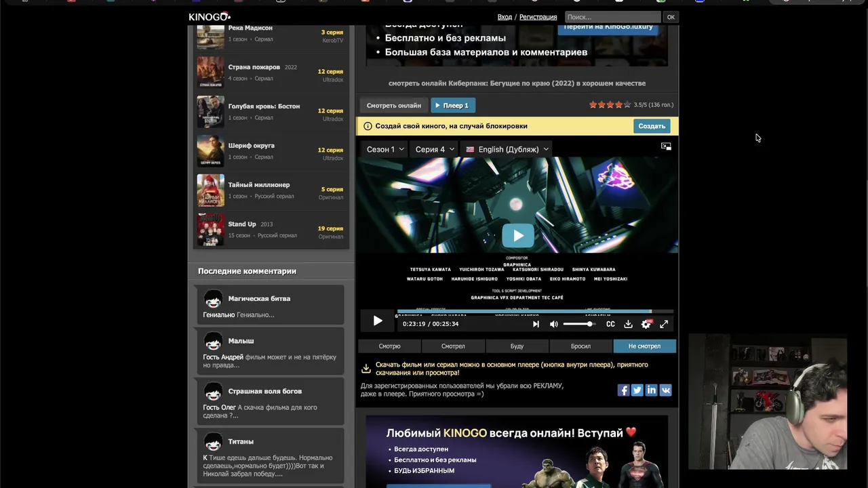Switch to the Смотреть онлайн tab
This screenshot has width=868, height=488.
(x=394, y=106)
